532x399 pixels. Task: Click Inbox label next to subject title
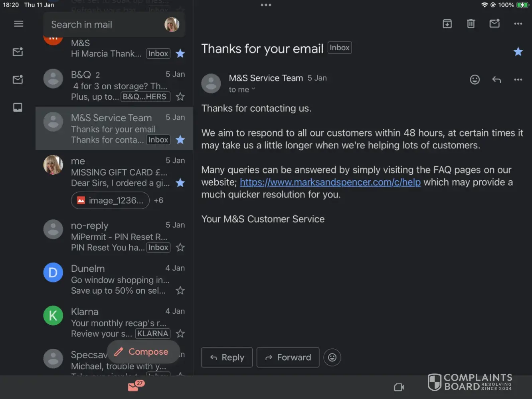(340, 48)
